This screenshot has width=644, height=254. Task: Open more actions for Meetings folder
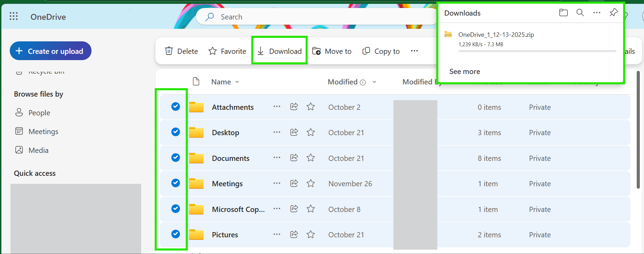[277, 183]
